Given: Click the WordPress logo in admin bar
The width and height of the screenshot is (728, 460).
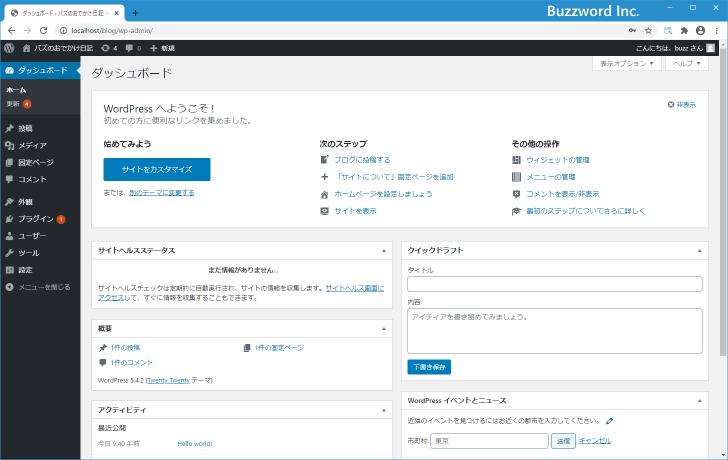Looking at the screenshot, I should (9, 48).
